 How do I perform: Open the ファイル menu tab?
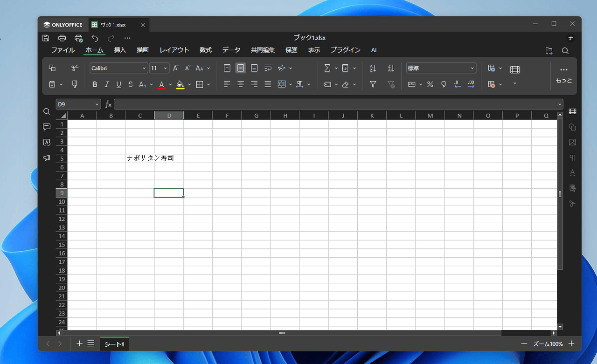point(63,50)
